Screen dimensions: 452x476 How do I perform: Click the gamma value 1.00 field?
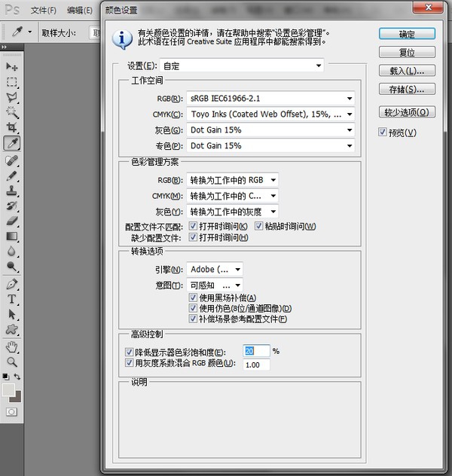click(256, 365)
